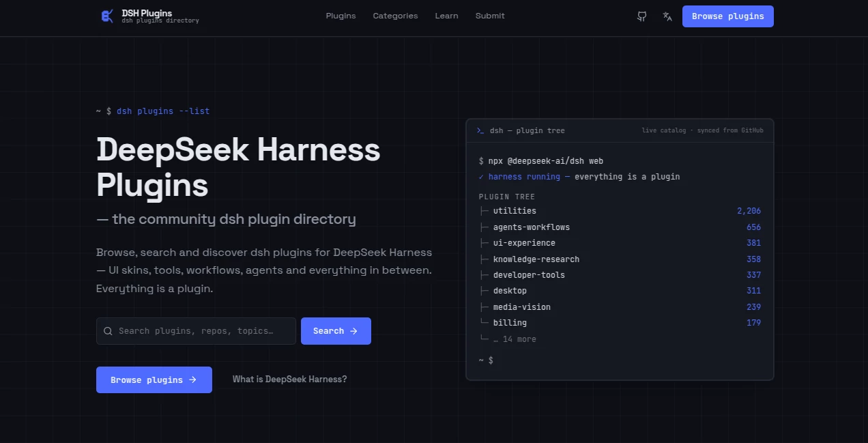868x443 pixels.
Task: Click Browse plugins button in header
Action: 727,16
